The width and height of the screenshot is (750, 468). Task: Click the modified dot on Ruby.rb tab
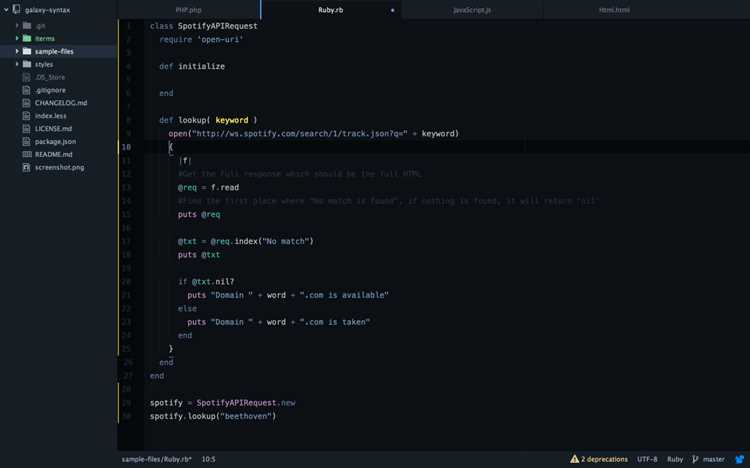393,10
